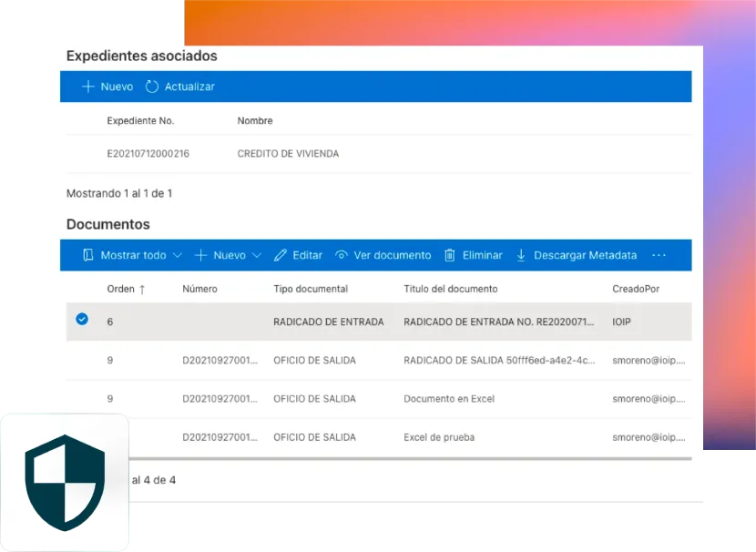Click the Descargar Metadata download icon
This screenshot has width=756, height=552.
pyautogui.click(x=522, y=256)
